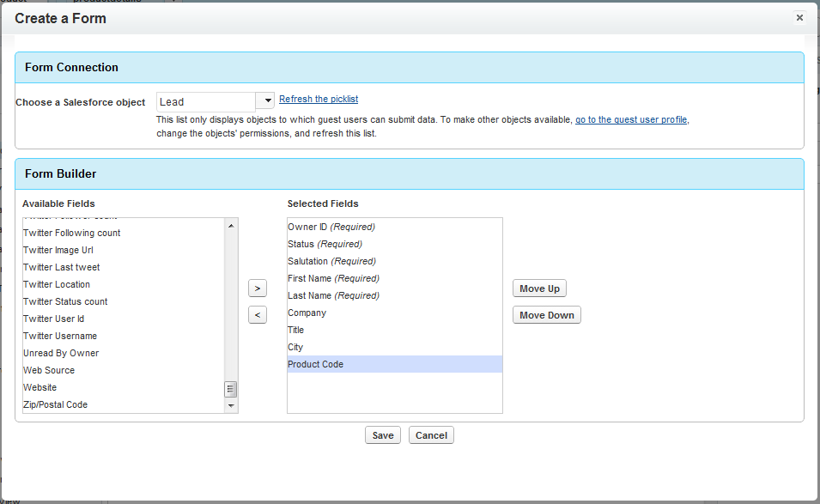Viewport: 820px width, 504px height.
Task: Save the form
Action: pos(383,435)
